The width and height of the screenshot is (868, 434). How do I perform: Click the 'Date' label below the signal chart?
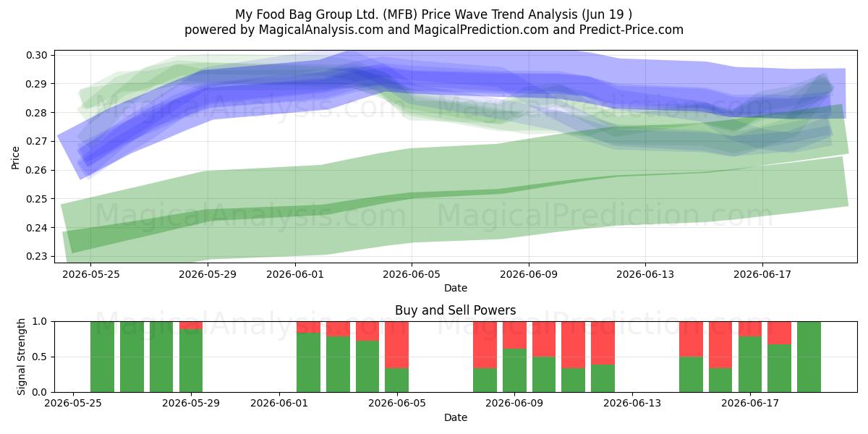point(456,417)
